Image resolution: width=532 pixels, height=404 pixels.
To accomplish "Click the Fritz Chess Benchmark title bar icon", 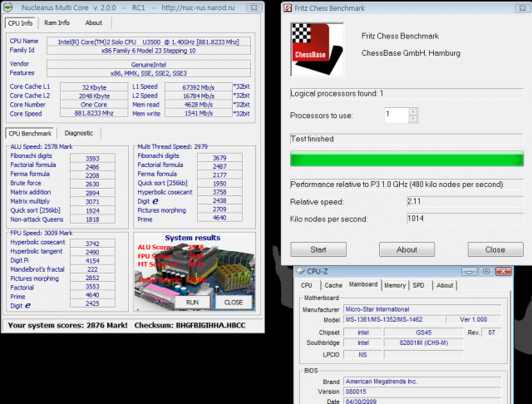I will pos(288,7).
